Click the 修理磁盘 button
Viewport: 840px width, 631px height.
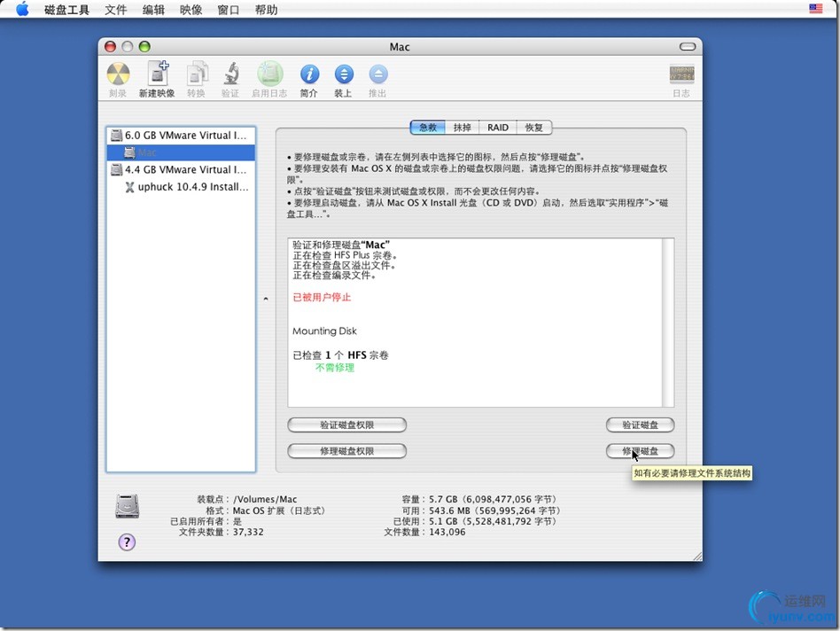click(640, 451)
